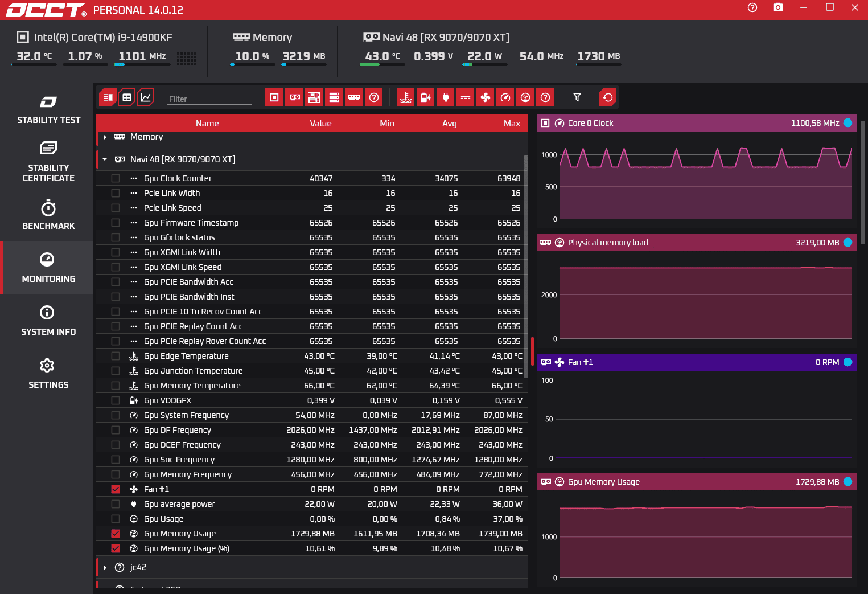Click the CPU core grid icon
This screenshot has height=594, width=868.
[187, 58]
